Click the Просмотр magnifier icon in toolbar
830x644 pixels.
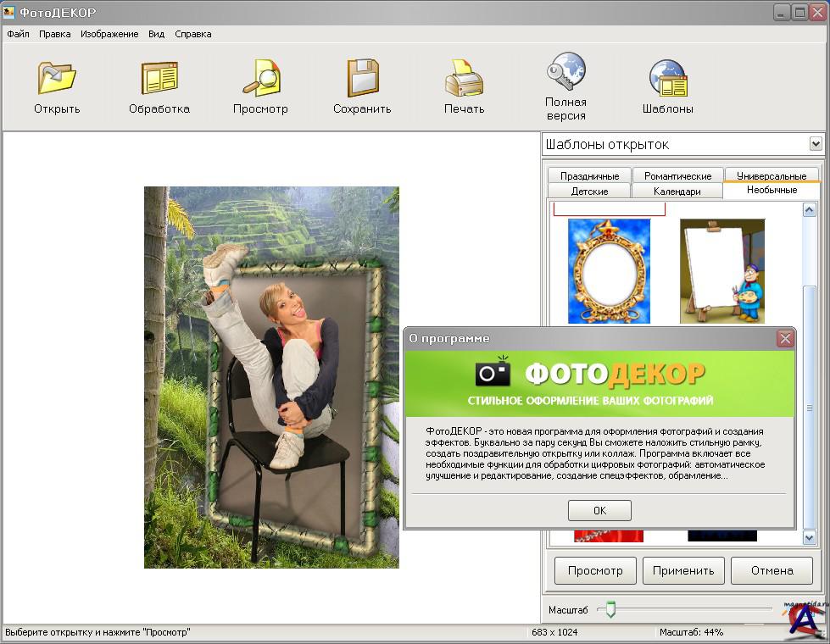(261, 78)
